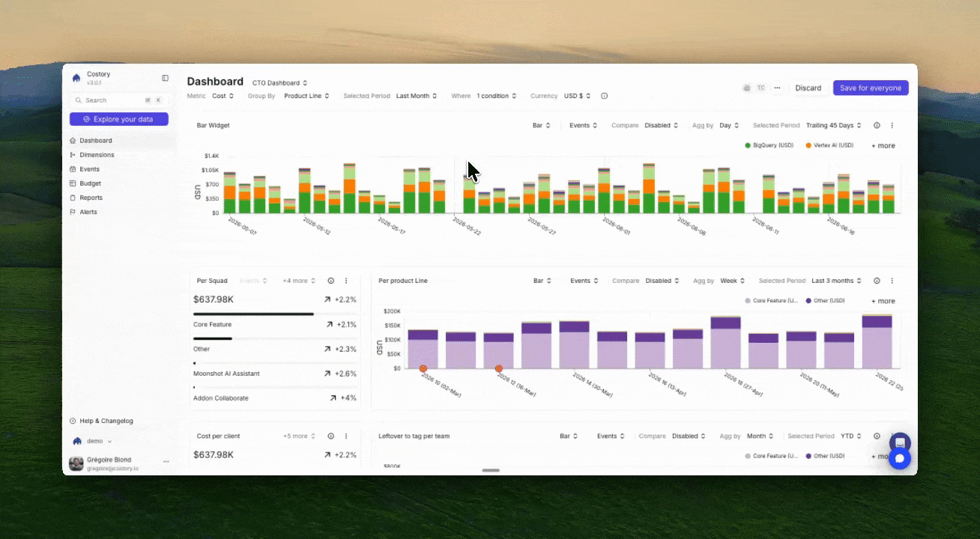Click the Moonshot AI Assistant row
980x539 pixels.
click(x=275, y=374)
